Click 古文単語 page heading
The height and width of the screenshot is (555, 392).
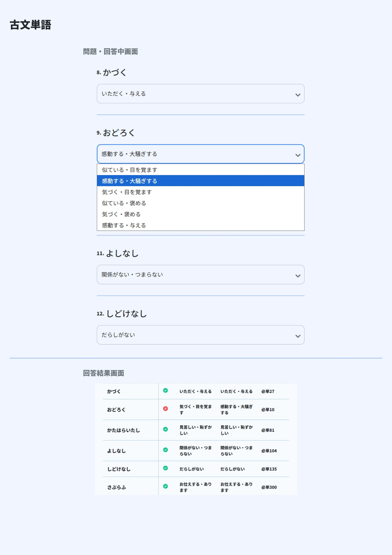[31, 25]
